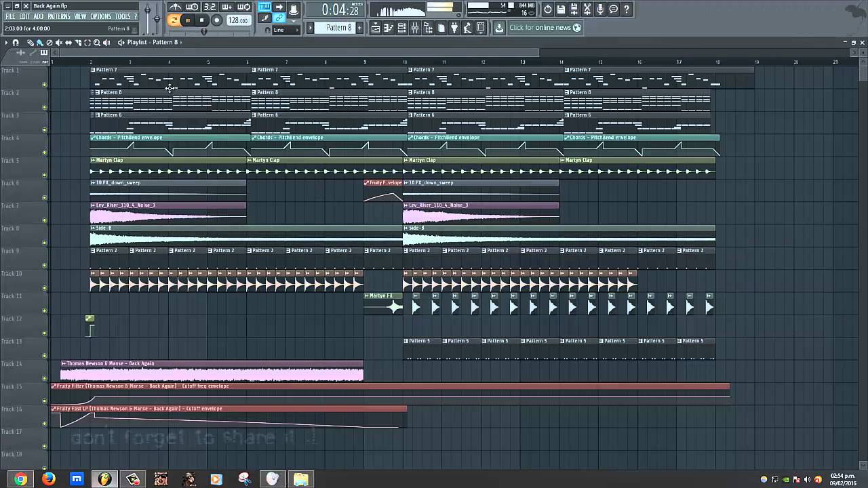
Task: Save the project with floppy icon
Action: (561, 9)
